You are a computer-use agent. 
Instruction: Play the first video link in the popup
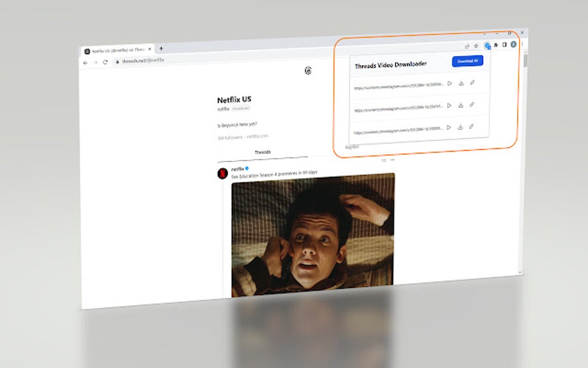tap(450, 83)
